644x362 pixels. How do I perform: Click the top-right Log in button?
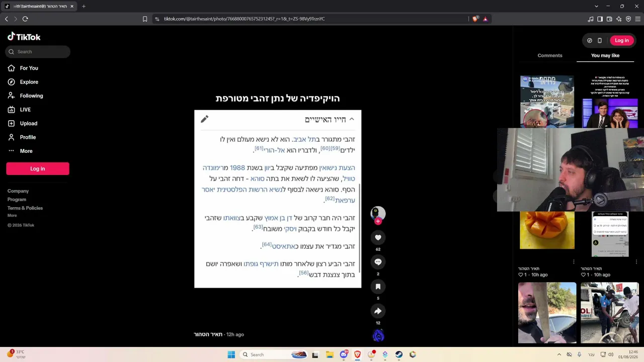pos(621,40)
